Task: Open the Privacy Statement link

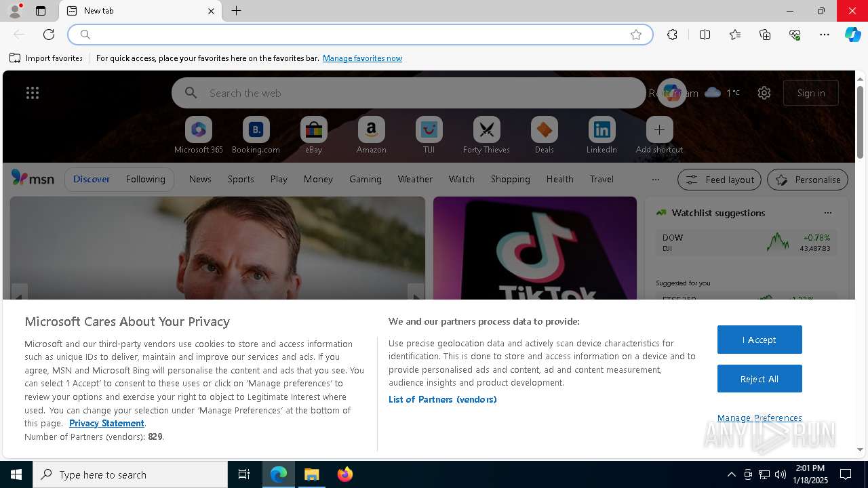Action: (106, 423)
